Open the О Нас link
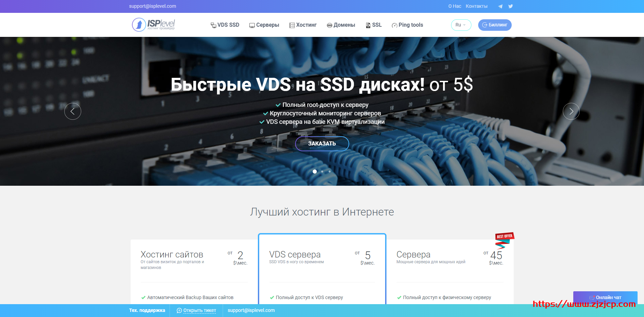Image resolution: width=644 pixels, height=317 pixels. point(455,6)
